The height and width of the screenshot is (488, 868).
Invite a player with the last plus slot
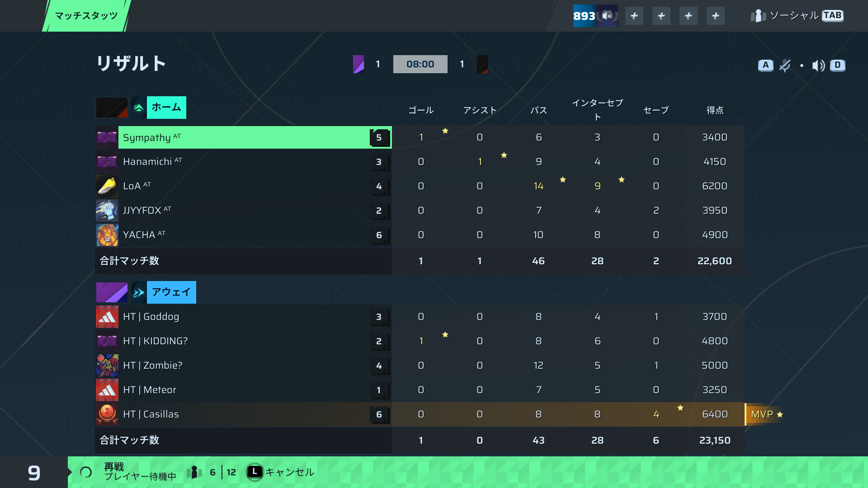pos(716,16)
